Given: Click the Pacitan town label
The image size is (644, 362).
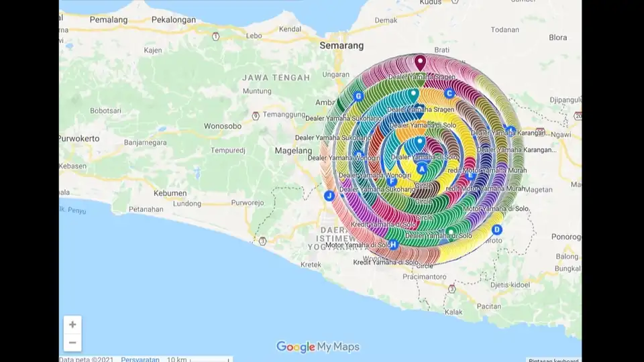Looking at the screenshot, I should (489, 306).
